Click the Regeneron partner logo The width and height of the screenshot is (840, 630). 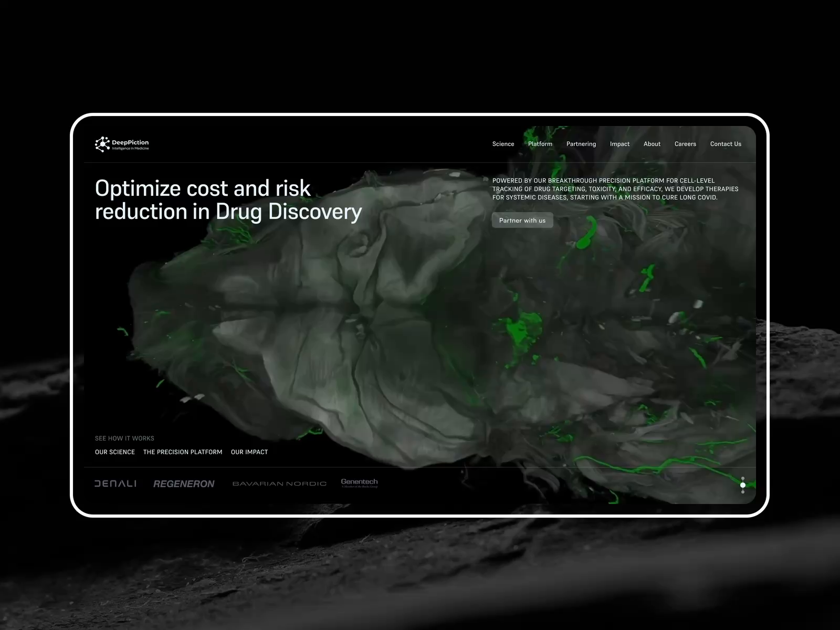coord(184,484)
